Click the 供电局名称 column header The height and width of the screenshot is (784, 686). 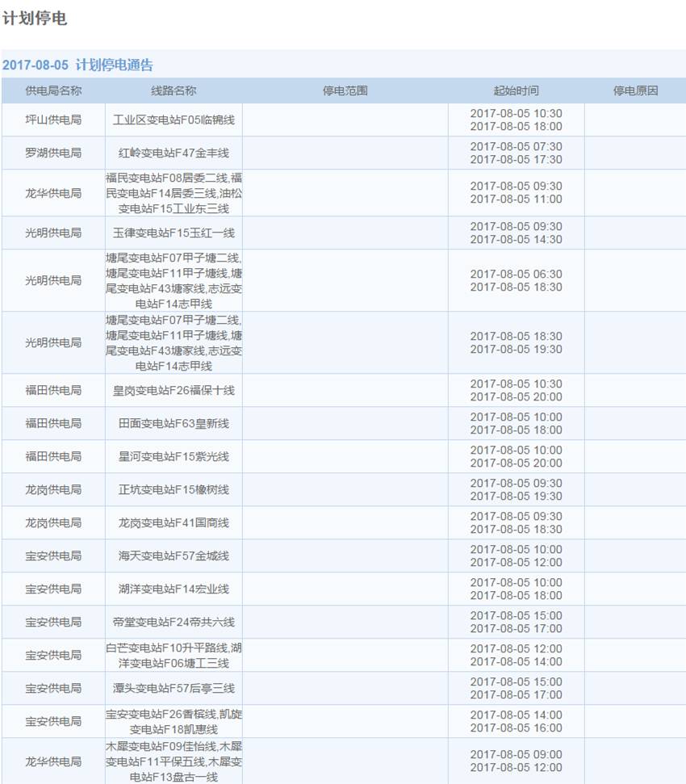tap(53, 90)
